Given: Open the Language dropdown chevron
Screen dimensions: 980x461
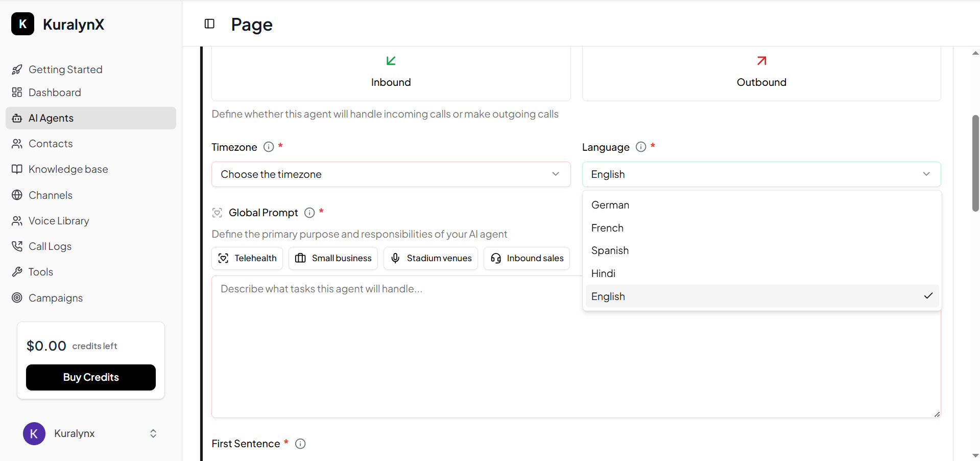Looking at the screenshot, I should click(x=926, y=174).
